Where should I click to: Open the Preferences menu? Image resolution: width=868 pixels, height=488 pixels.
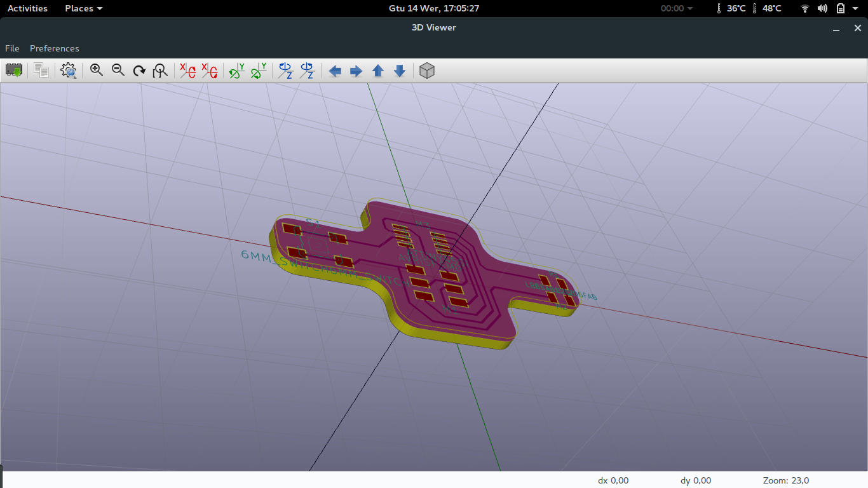click(54, 48)
